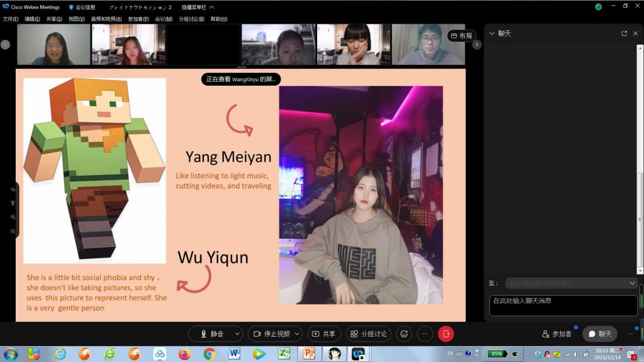Open more options ellipsis in control bar

coord(425,334)
